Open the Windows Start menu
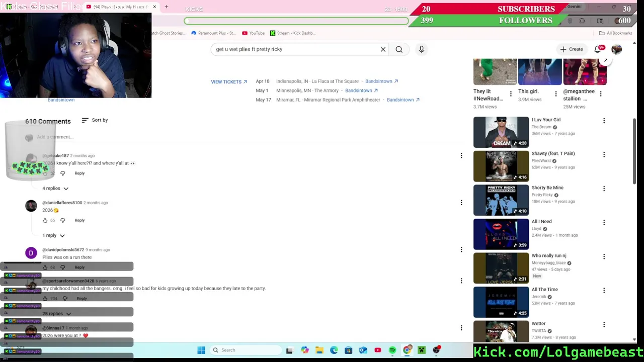The width and height of the screenshot is (644, 362). [201, 350]
